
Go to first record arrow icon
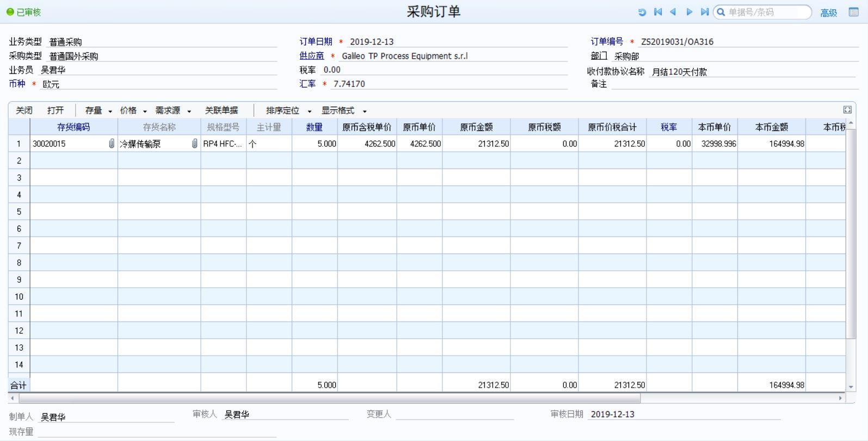(658, 12)
